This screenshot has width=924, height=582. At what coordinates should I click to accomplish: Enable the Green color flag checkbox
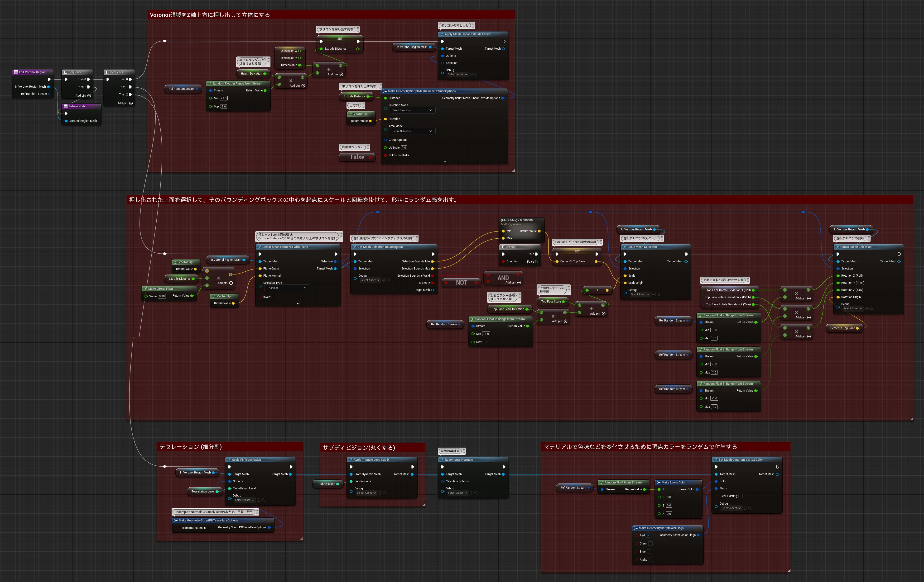coord(650,543)
